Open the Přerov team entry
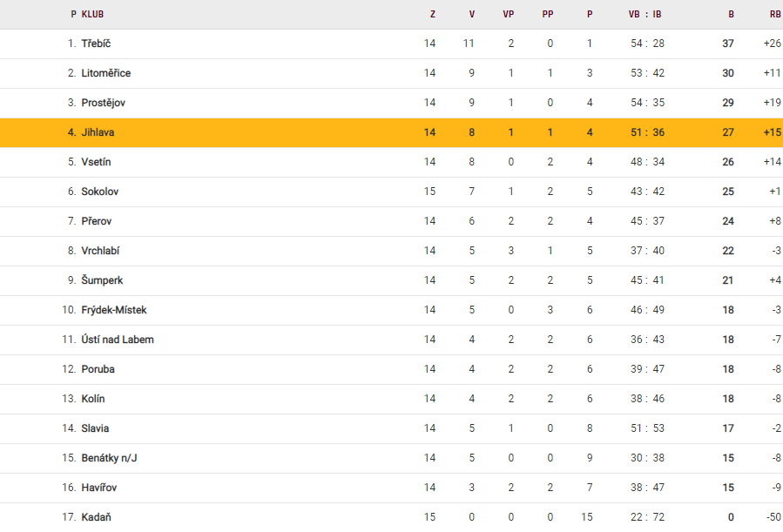This screenshot has height=532, width=783. (97, 221)
